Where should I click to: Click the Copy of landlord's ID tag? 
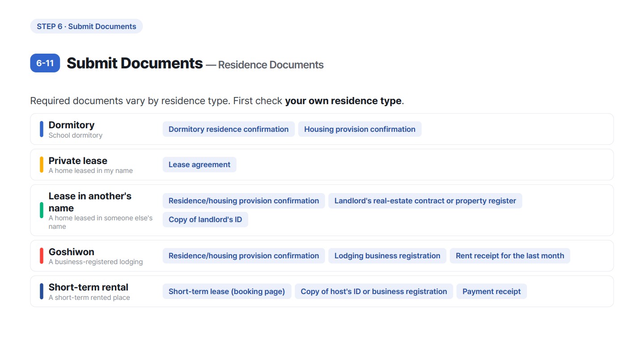(x=205, y=219)
